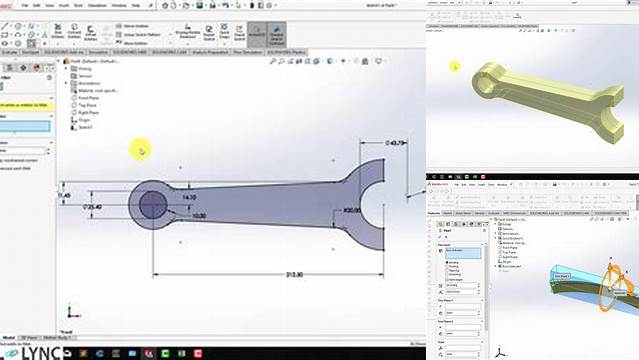Click the Convert Entities tool
639x360 pixels.
pos(74,32)
